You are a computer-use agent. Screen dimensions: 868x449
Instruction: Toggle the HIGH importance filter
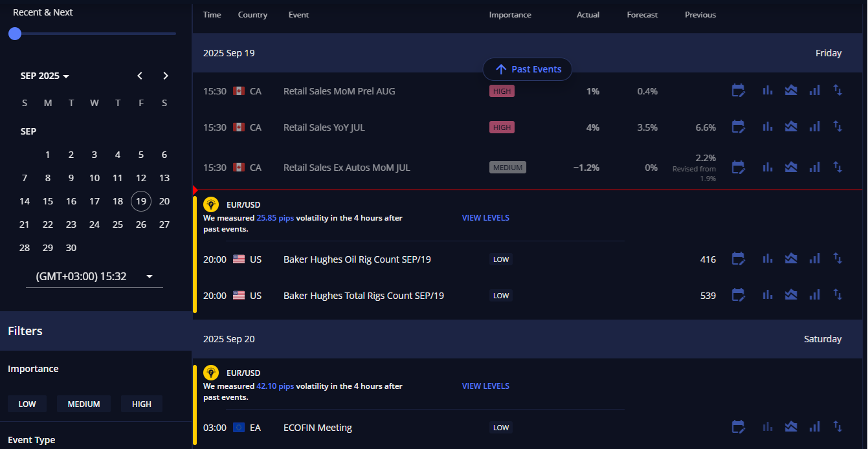coord(141,404)
